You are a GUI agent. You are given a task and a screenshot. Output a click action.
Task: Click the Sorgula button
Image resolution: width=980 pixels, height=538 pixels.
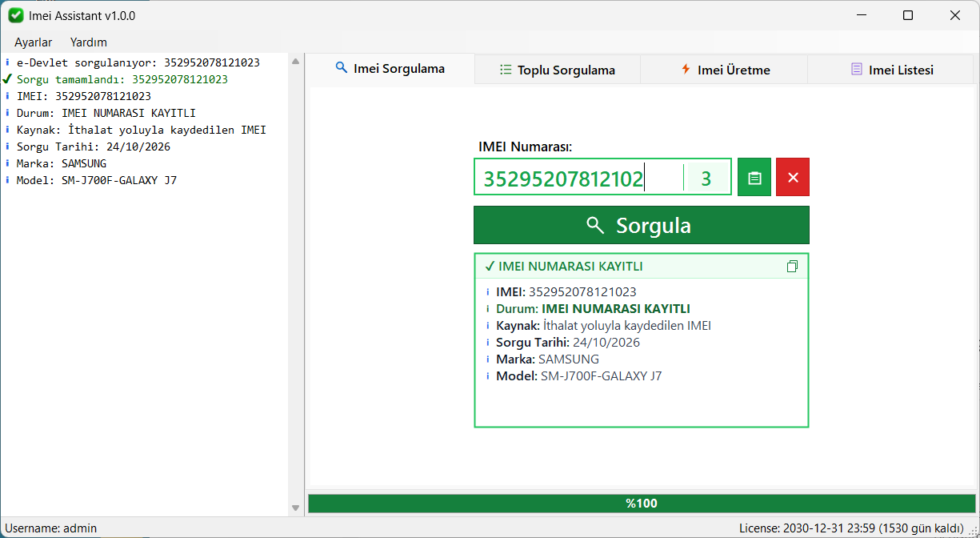coord(642,225)
